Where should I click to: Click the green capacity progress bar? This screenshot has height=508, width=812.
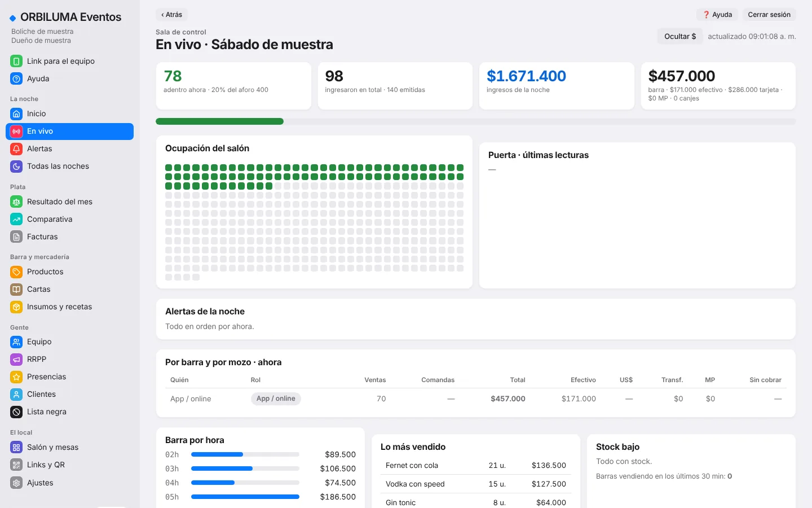(x=219, y=121)
